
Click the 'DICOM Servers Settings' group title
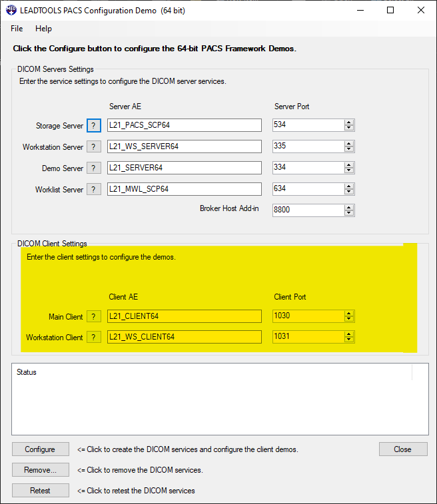pyautogui.click(x=55, y=69)
